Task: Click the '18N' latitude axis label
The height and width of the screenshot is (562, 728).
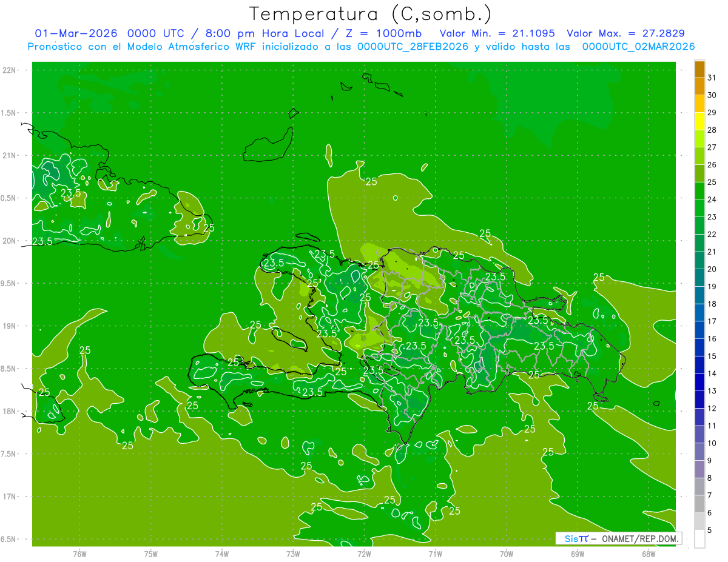Action: point(9,411)
